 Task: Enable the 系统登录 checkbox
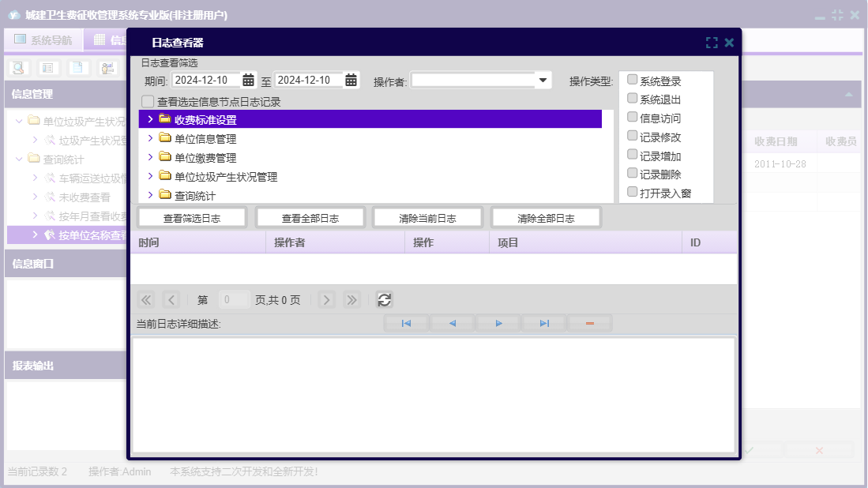coord(632,80)
